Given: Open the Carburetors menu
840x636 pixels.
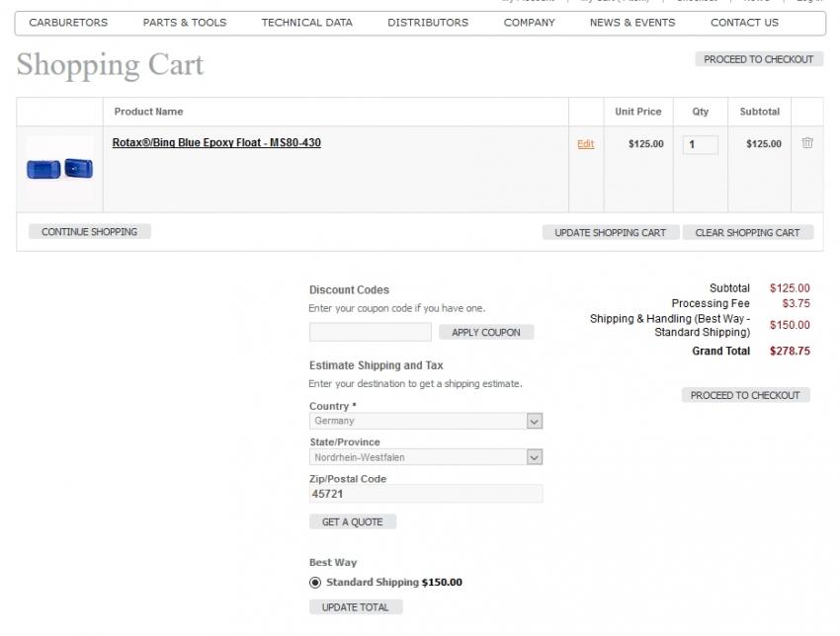Looking at the screenshot, I should (68, 23).
